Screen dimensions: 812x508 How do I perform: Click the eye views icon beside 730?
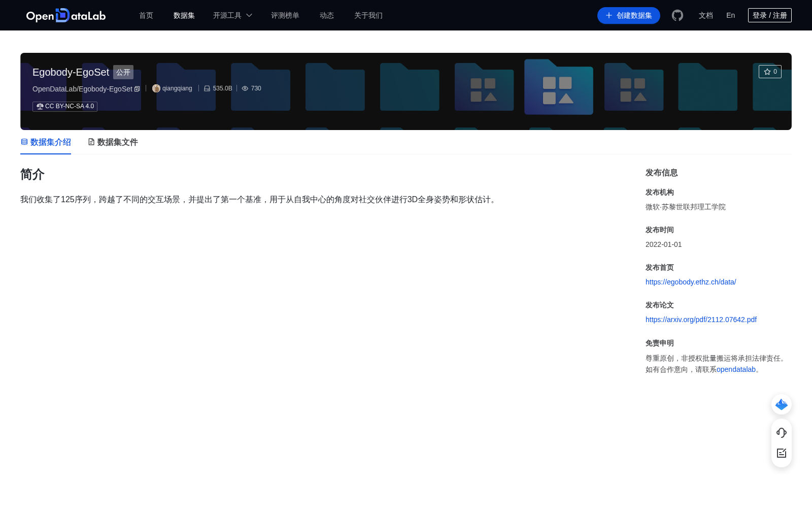tap(245, 88)
